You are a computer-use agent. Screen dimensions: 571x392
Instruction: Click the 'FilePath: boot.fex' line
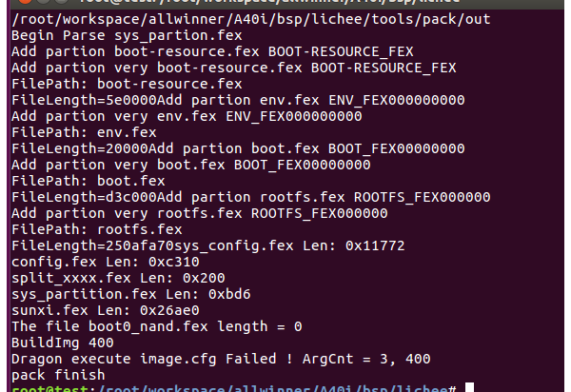tap(88, 181)
